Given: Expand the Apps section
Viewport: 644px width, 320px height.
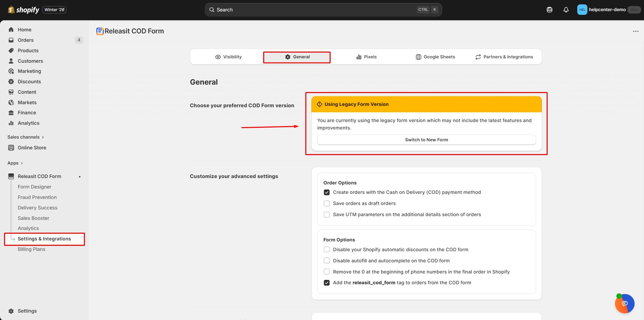Looking at the screenshot, I should (x=15, y=163).
